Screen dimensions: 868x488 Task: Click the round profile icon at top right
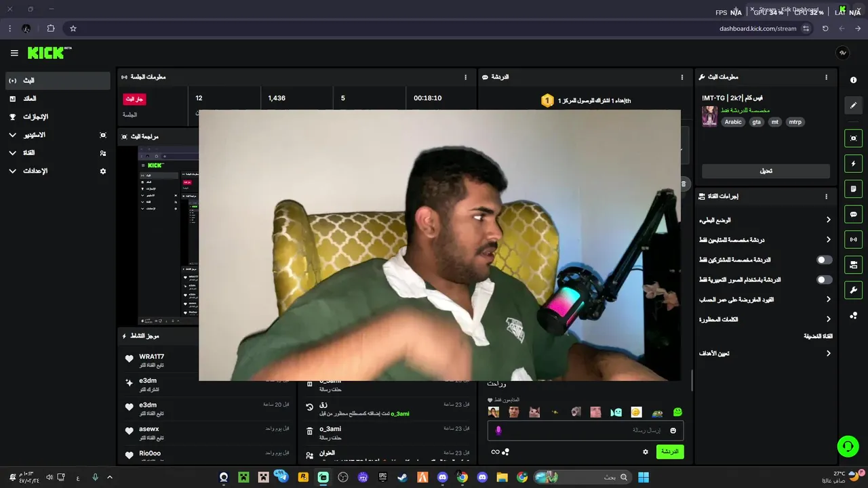coord(842,53)
